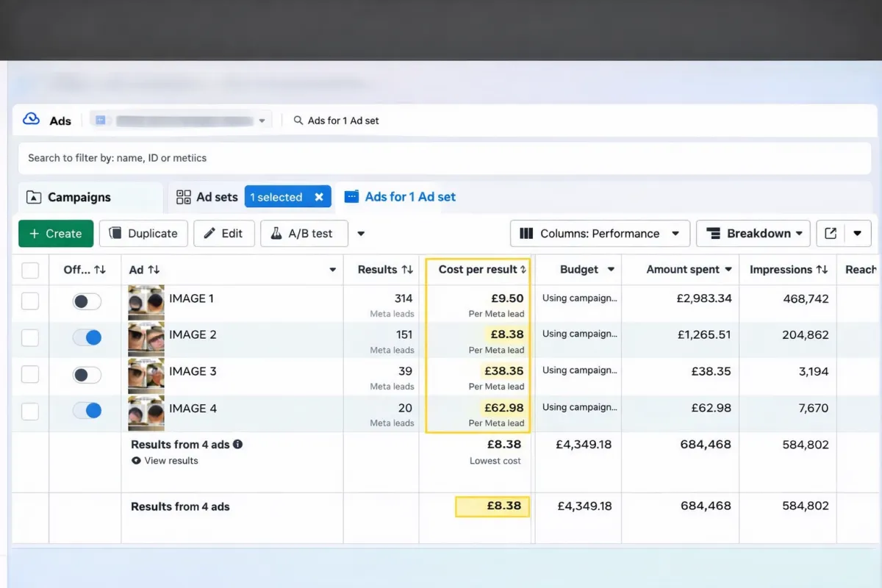This screenshot has height=588, width=882.
Task: Click the Duplicate button
Action: [143, 234]
